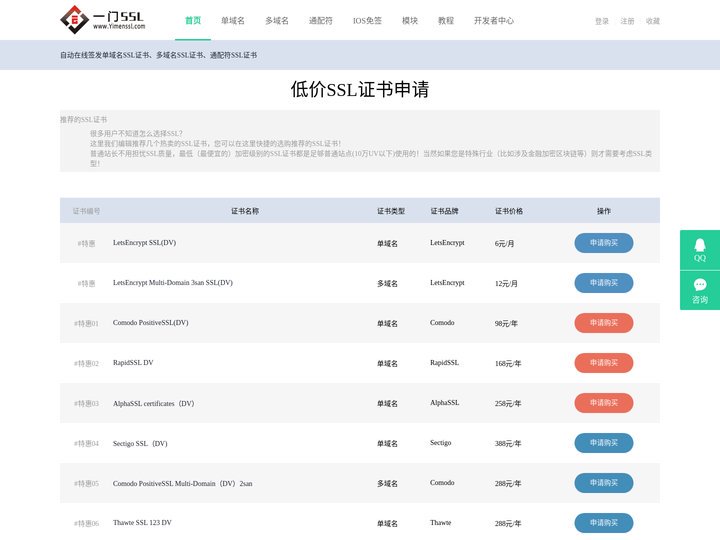This screenshot has width=720, height=540.
Task: Click 申请购买 for Sectigo SSL (DV)
Action: (x=604, y=443)
